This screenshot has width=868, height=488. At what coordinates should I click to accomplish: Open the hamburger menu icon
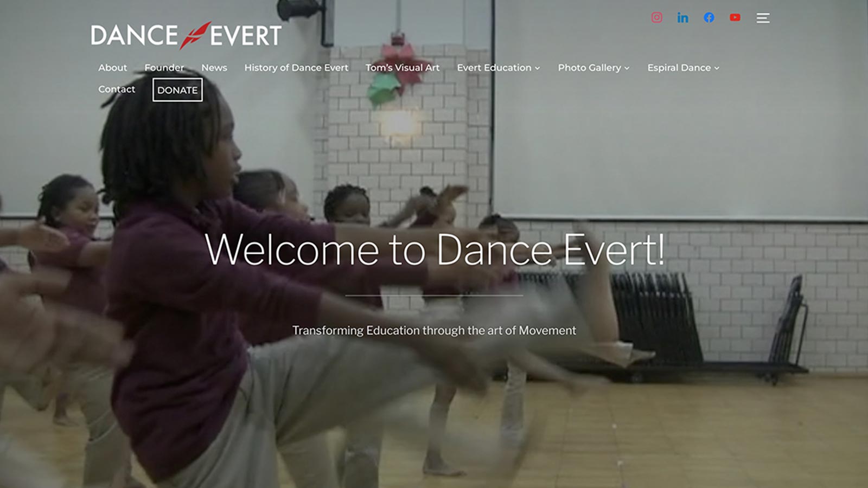click(763, 18)
